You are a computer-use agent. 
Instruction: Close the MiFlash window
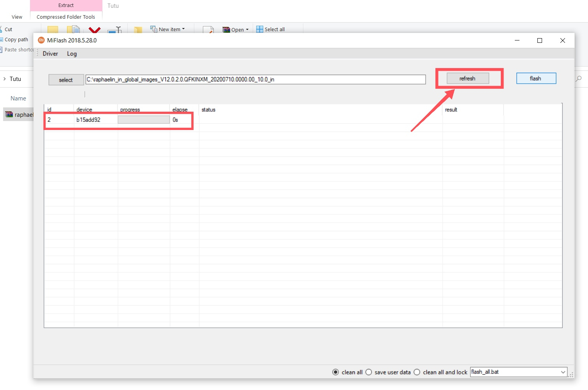(x=563, y=40)
